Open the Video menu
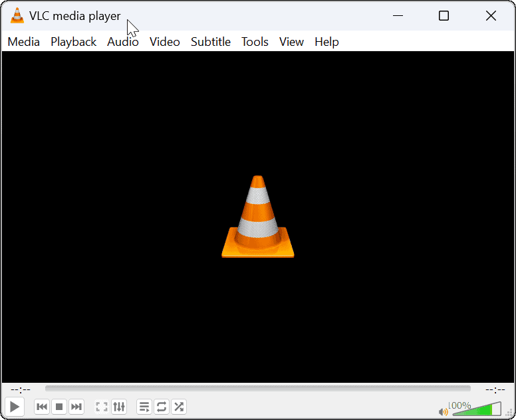The height and width of the screenshot is (420, 516). click(x=164, y=42)
